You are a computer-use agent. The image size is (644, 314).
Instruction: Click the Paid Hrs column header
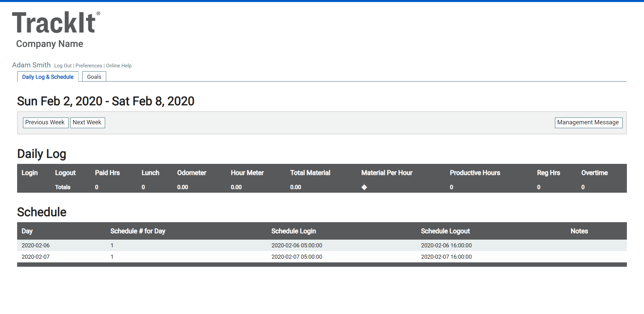[x=107, y=173]
